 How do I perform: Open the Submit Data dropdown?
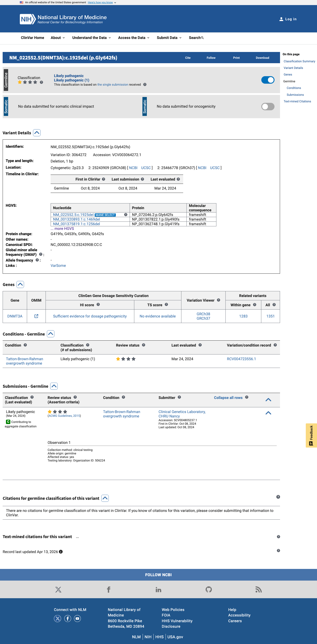[169, 38]
